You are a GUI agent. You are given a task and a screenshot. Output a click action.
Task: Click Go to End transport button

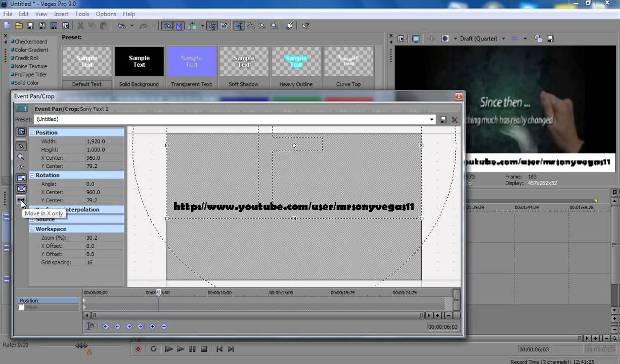(x=231, y=349)
